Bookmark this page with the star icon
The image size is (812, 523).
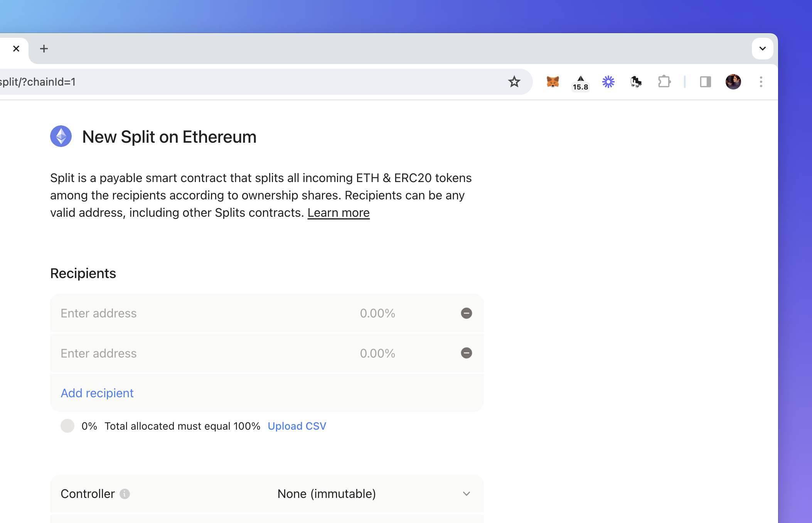(514, 82)
